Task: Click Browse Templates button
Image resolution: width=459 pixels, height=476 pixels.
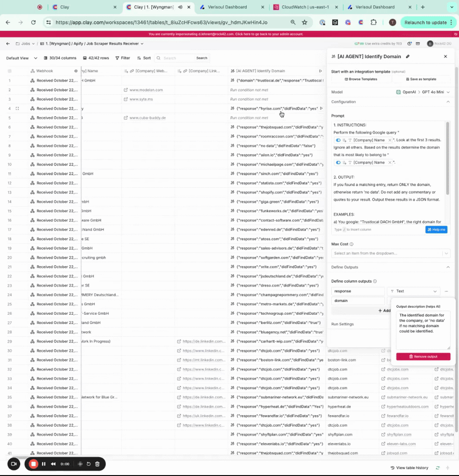Action: 360,79
